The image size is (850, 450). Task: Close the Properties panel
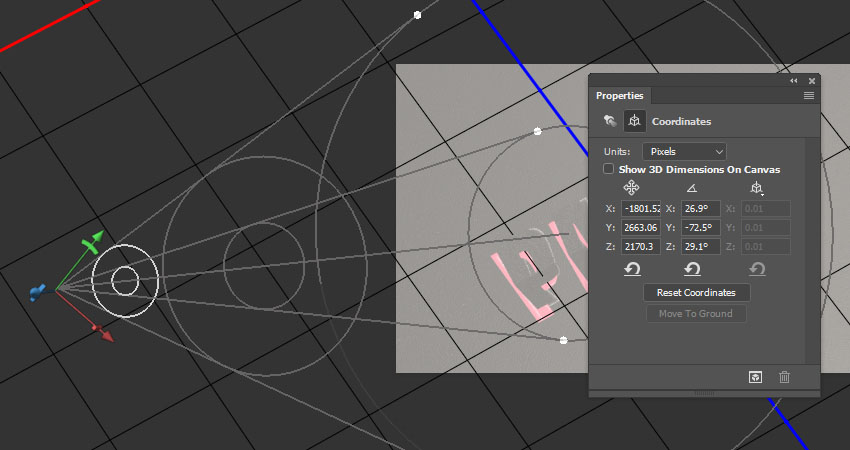812,81
